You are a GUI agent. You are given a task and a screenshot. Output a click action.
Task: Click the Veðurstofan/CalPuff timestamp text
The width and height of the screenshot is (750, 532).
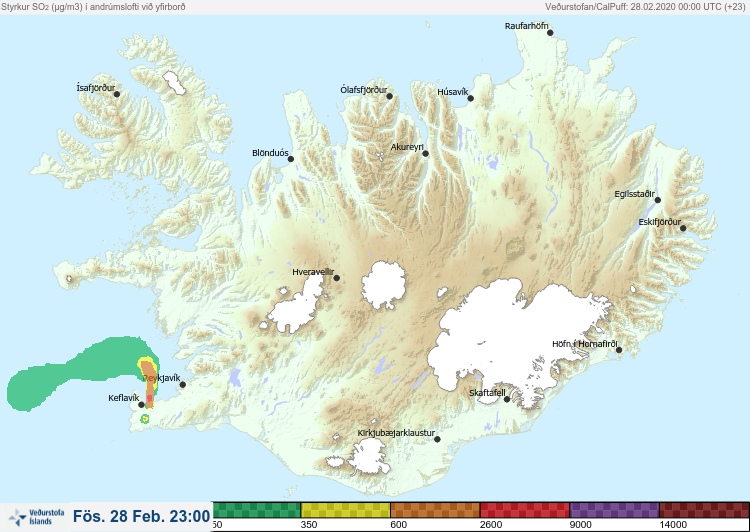[645, 7]
